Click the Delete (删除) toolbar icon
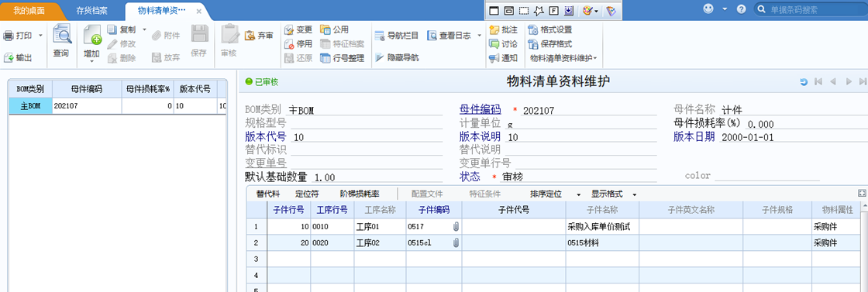Image resolution: width=868 pixels, height=292 pixels. [x=112, y=57]
